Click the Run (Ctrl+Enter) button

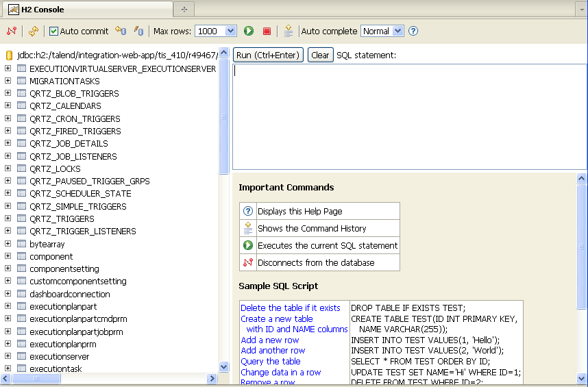click(268, 55)
